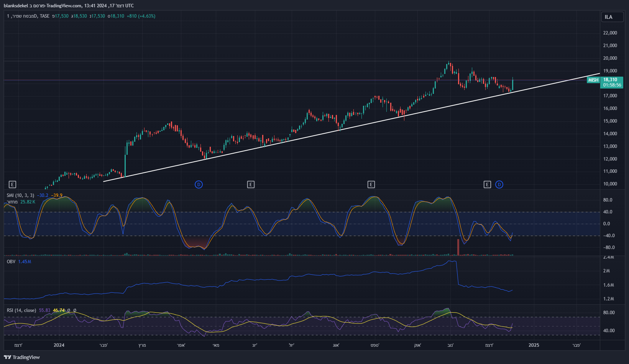Click the 15,000 price axis label
This screenshot has height=364, width=629.
610,121
